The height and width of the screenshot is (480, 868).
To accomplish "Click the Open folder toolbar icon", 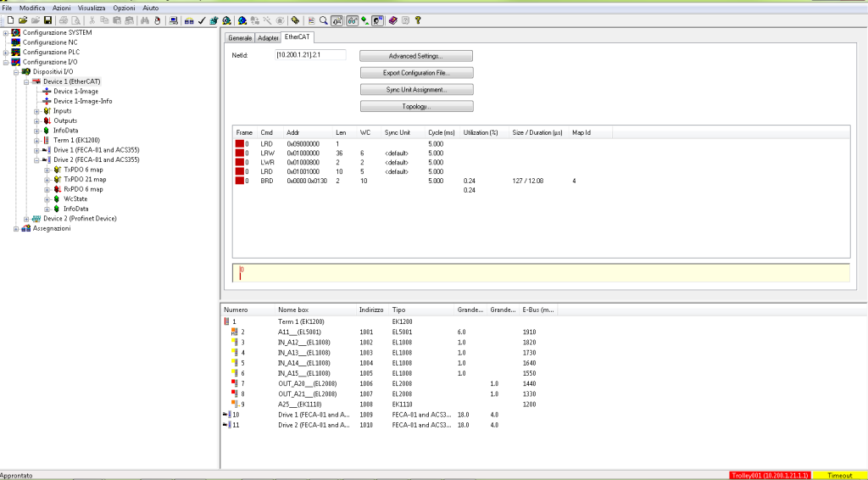I will [x=23, y=20].
